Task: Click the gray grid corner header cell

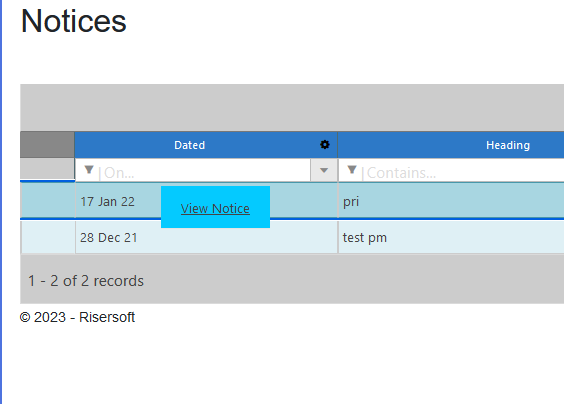Action: [47, 145]
